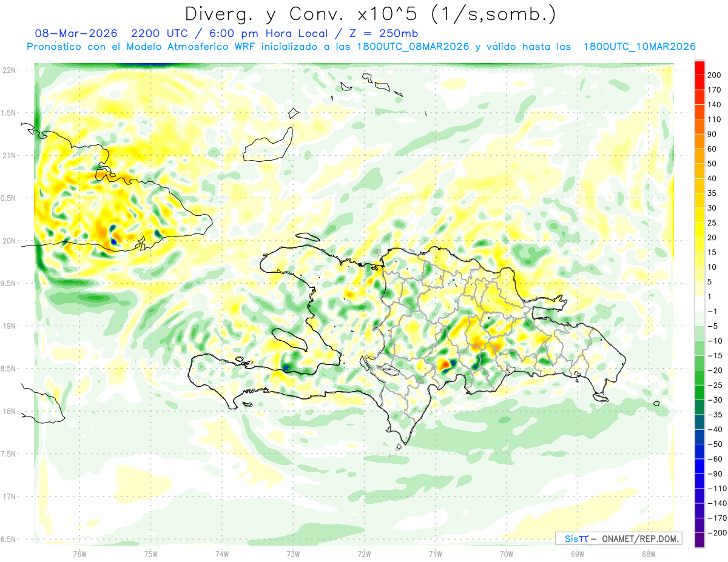The width and height of the screenshot is (728, 562).
Task: Click the latitude label "19N"
Action: (8, 326)
